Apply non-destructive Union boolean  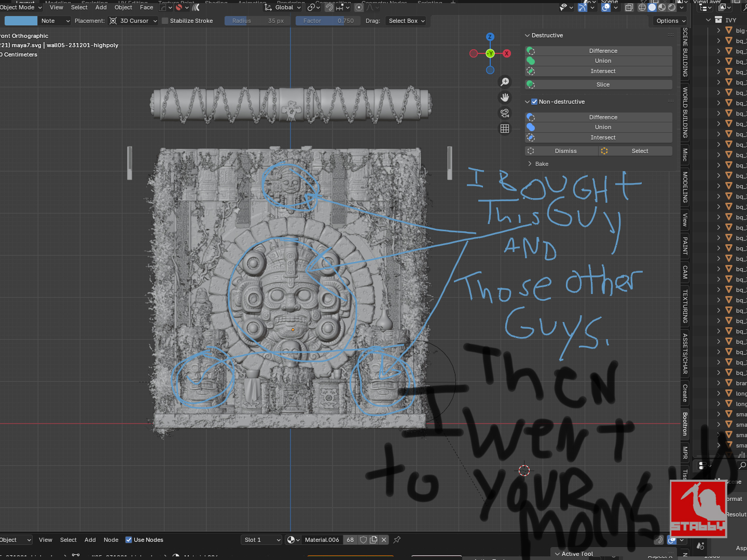599,127
